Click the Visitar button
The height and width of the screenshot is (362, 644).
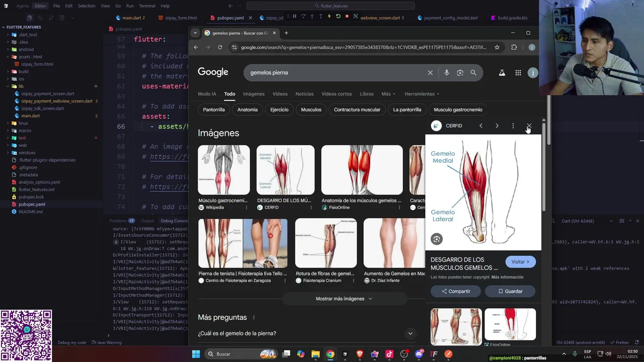pyautogui.click(x=521, y=262)
